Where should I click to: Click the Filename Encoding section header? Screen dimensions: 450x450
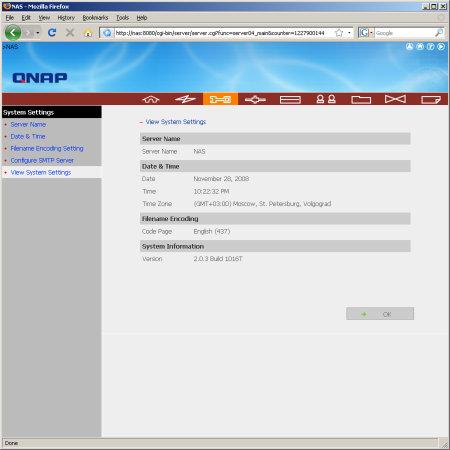point(275,219)
